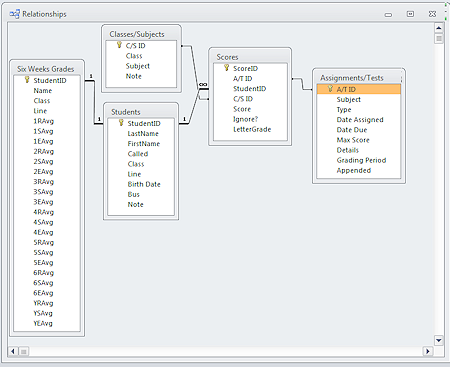Select the StudentID field in Scores table
Image resolution: width=450 pixels, height=367 pixels.
pos(249,89)
